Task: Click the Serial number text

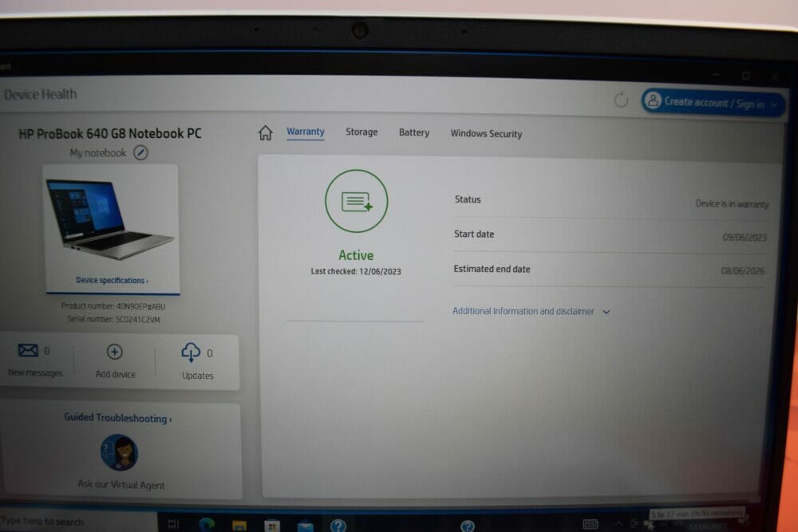Action: tap(113, 319)
